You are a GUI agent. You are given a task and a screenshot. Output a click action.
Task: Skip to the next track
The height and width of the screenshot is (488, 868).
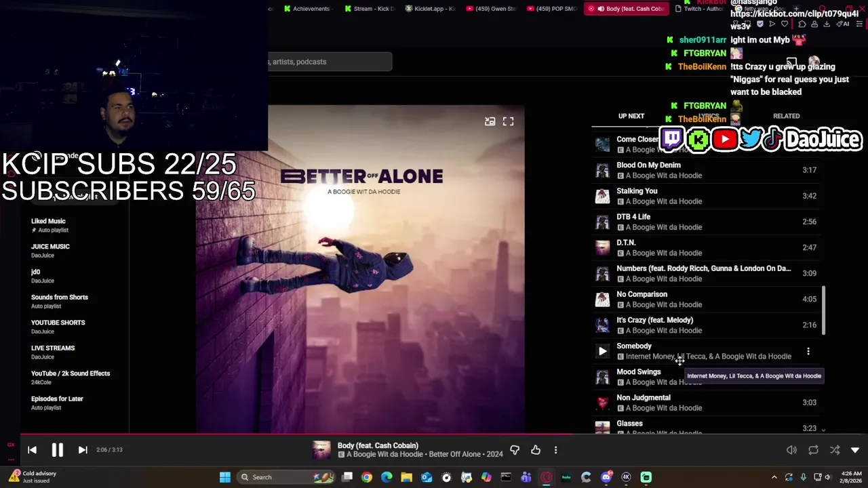(x=83, y=449)
